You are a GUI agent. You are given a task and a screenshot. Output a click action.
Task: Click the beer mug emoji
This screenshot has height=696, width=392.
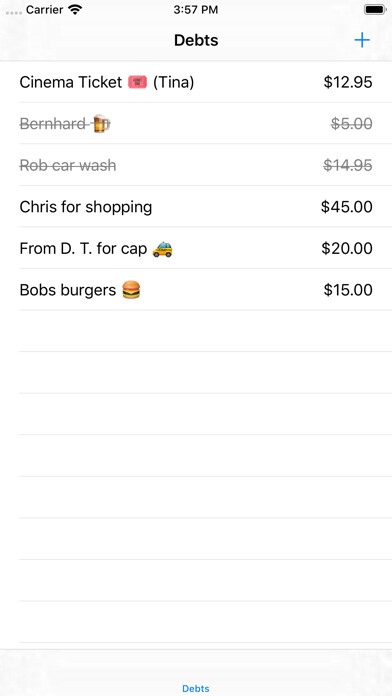(x=101, y=124)
